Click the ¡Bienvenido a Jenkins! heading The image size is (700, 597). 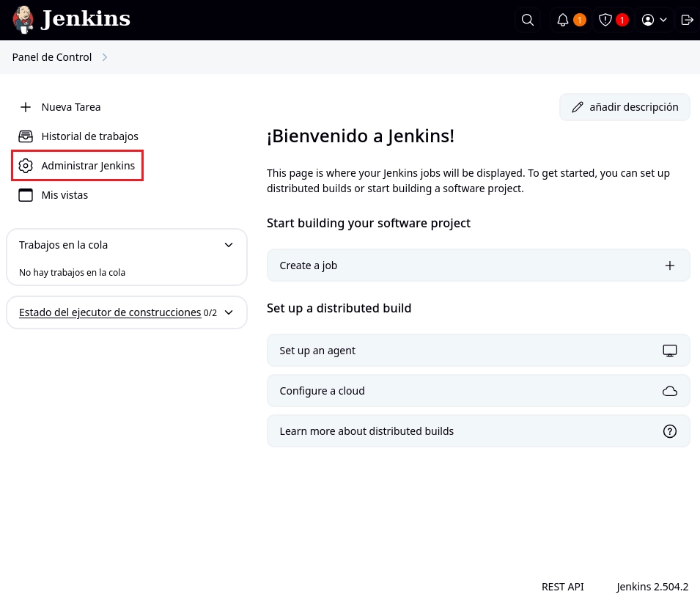pyautogui.click(x=361, y=136)
